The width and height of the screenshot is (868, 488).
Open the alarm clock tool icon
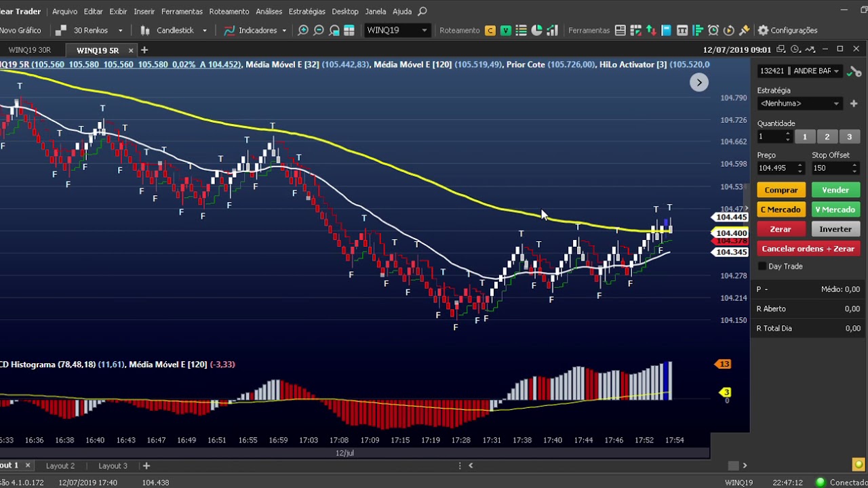[713, 30]
